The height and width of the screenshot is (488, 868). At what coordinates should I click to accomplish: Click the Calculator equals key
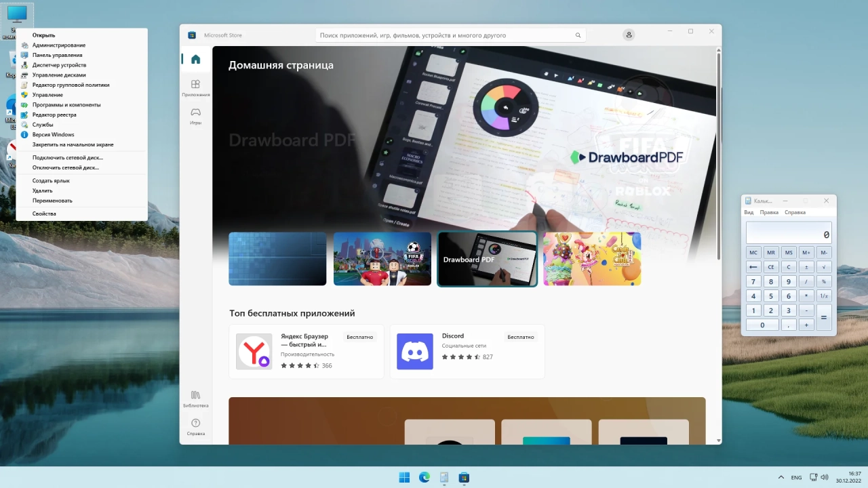click(824, 317)
